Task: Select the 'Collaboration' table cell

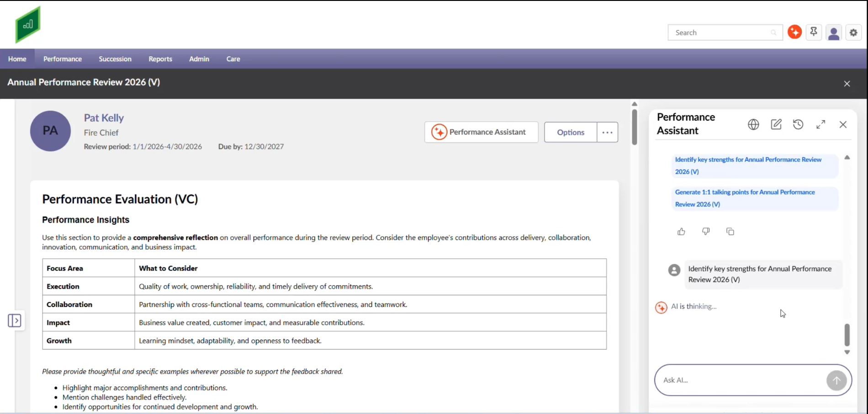Action: [x=89, y=304]
